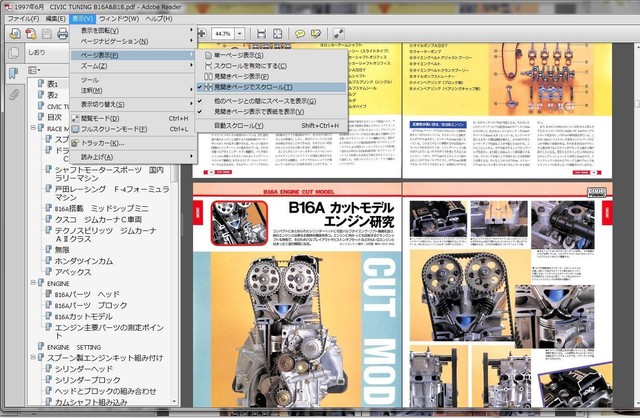Viewport: 640px width, 418px height.
Task: Click the zoom in plus icon
Action: [202, 33]
